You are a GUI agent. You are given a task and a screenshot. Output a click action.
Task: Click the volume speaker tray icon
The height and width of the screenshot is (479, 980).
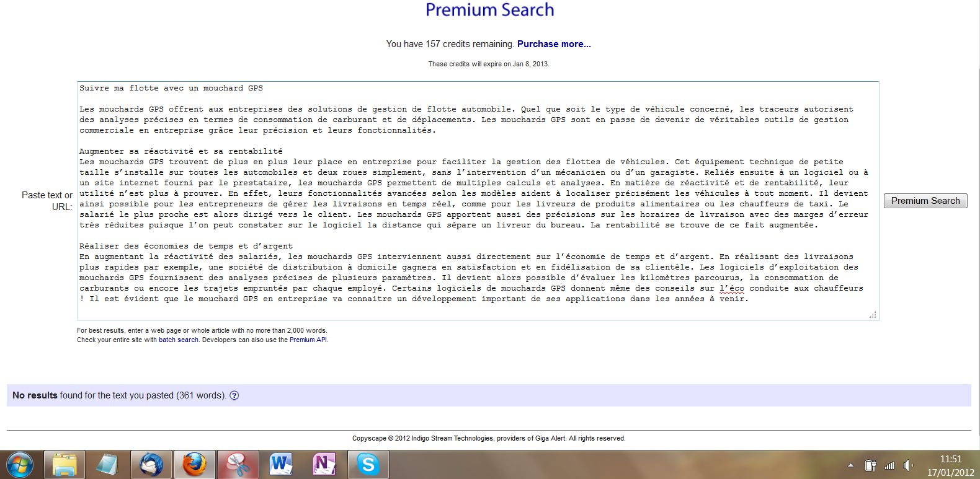pos(909,465)
